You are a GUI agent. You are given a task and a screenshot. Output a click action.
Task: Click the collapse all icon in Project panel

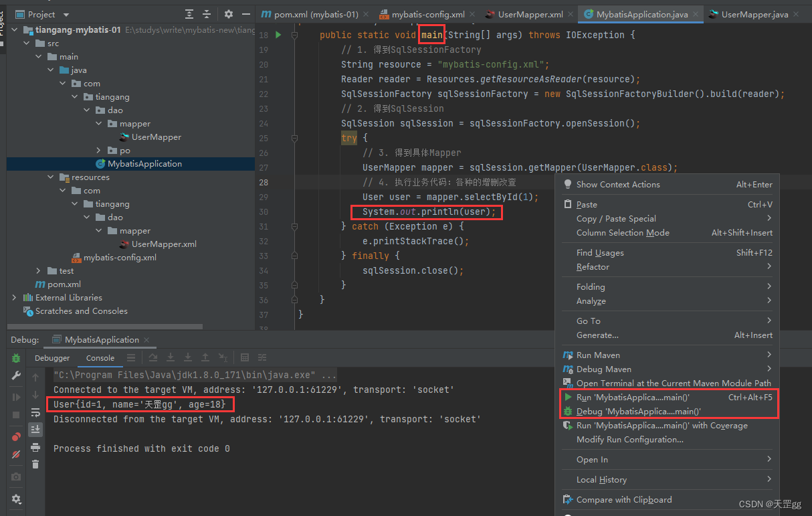pos(206,14)
